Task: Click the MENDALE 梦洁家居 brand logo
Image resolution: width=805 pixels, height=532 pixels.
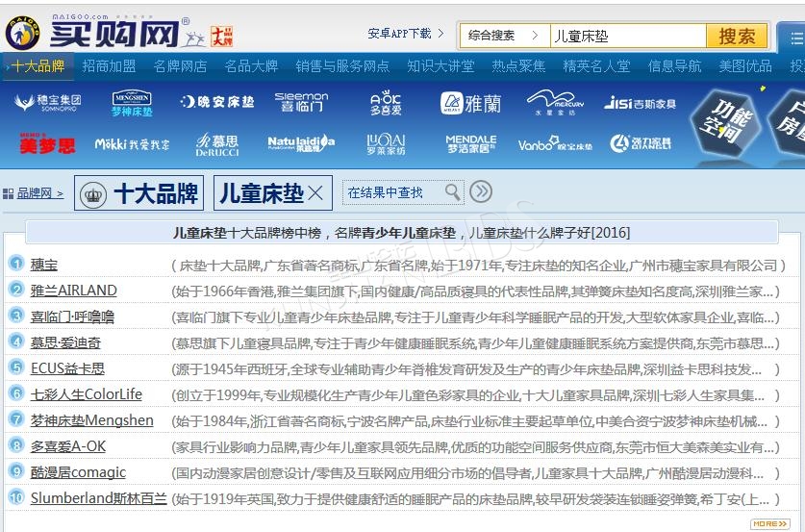Action: pyautogui.click(x=470, y=143)
